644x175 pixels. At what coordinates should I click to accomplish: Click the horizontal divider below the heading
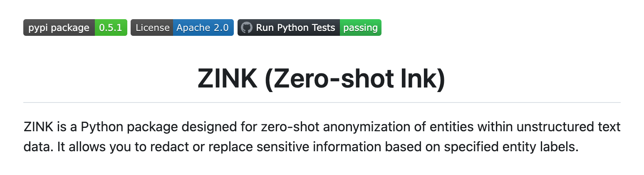(322, 102)
